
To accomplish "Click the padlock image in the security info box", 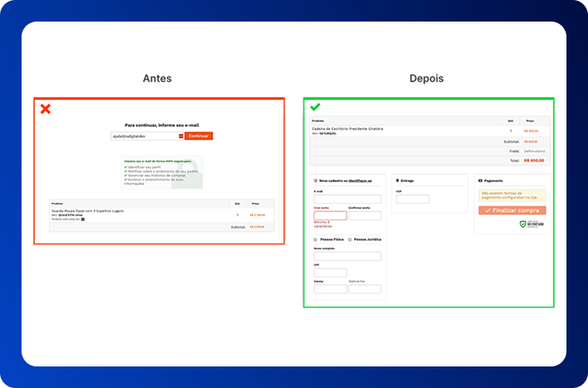I will pos(193,175).
